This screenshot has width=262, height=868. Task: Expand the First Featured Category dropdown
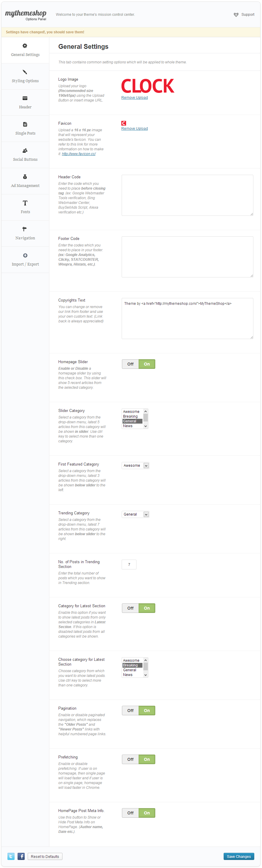[135, 465]
